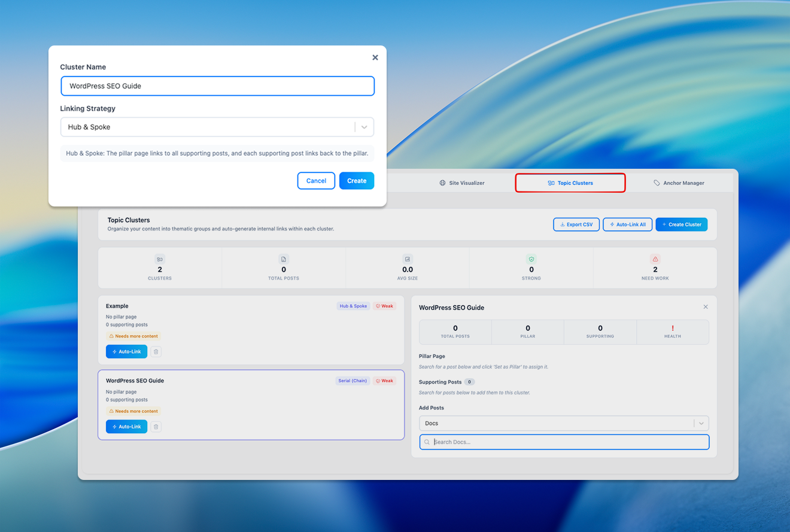This screenshot has width=790, height=532.
Task: Switch to the Site Visualizer tab
Action: (462, 183)
